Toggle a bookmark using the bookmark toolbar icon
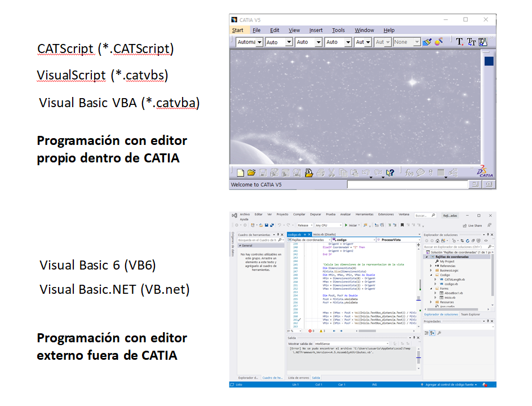 tap(401, 224)
